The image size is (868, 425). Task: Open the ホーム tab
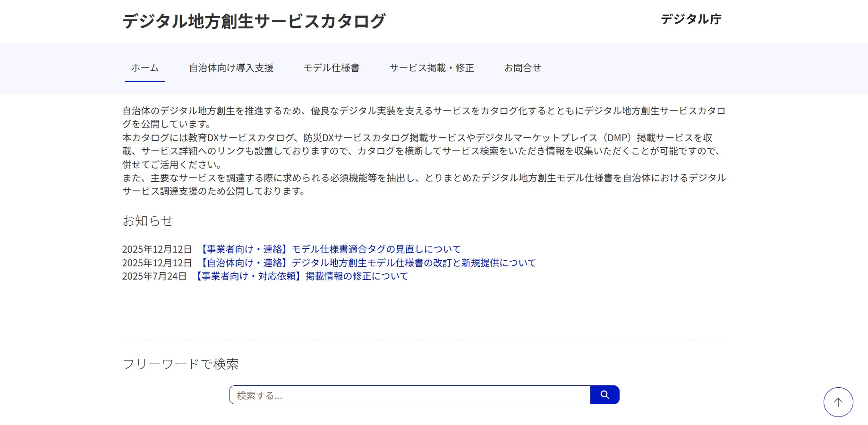145,68
